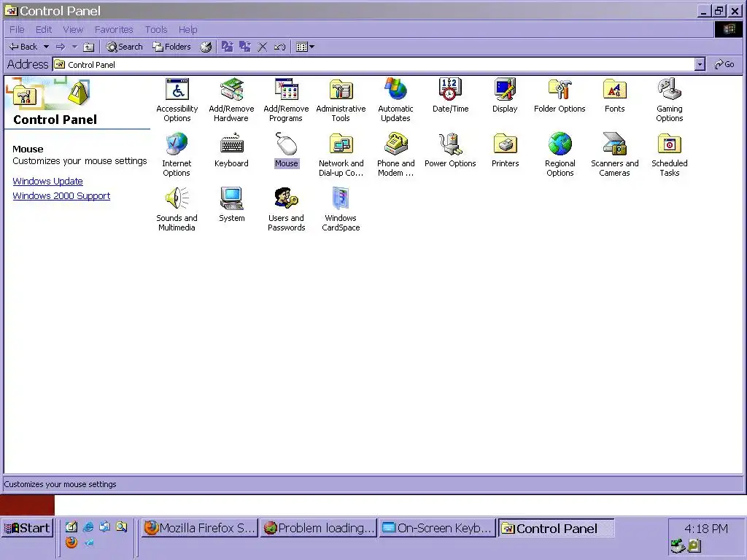Open Date/Time settings icon
This screenshot has width=747, height=560.
click(450, 90)
